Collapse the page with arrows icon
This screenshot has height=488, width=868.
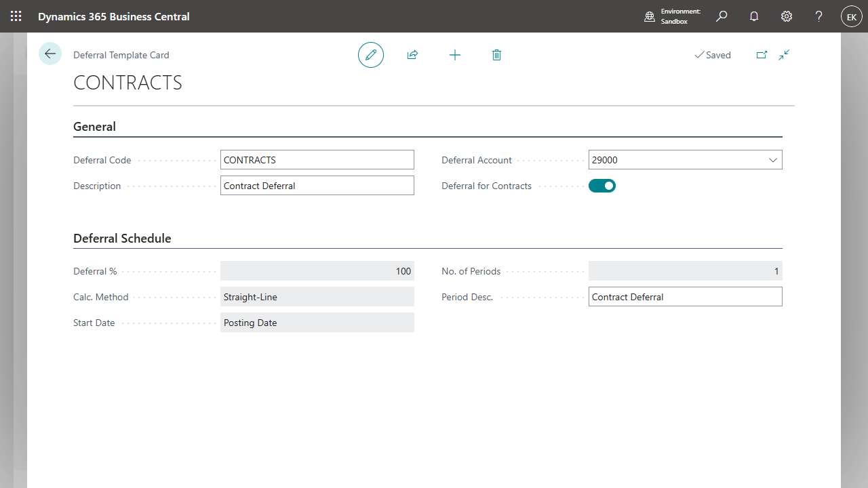point(784,55)
